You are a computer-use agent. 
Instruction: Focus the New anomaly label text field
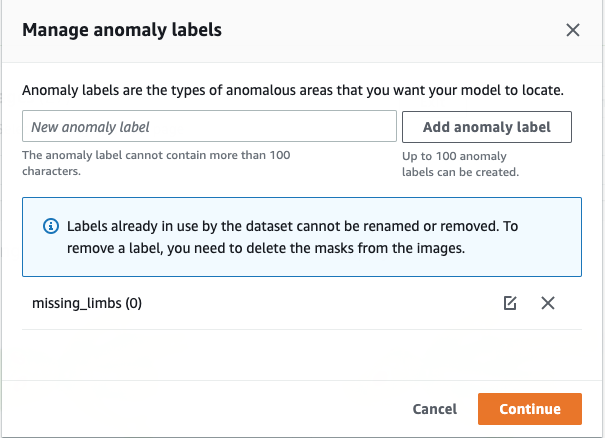(210, 127)
